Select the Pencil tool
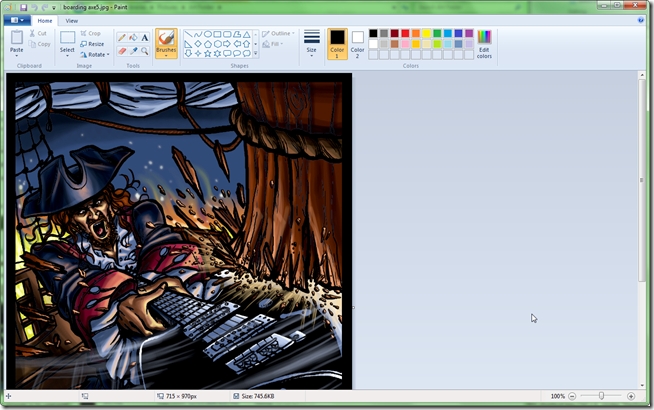 click(x=121, y=38)
